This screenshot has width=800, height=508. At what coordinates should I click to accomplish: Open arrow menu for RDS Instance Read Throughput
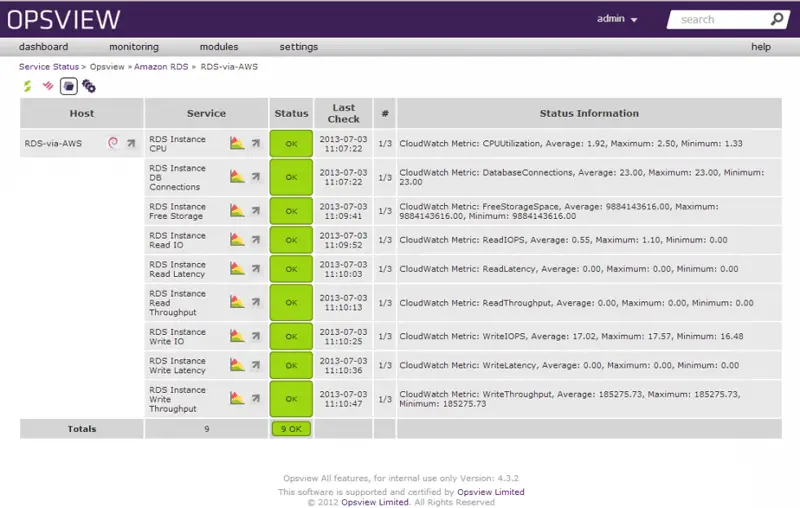click(256, 302)
